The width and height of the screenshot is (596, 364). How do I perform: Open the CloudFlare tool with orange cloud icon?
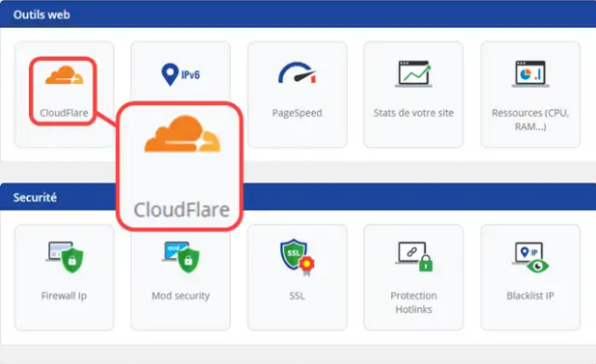pyautogui.click(x=64, y=75)
